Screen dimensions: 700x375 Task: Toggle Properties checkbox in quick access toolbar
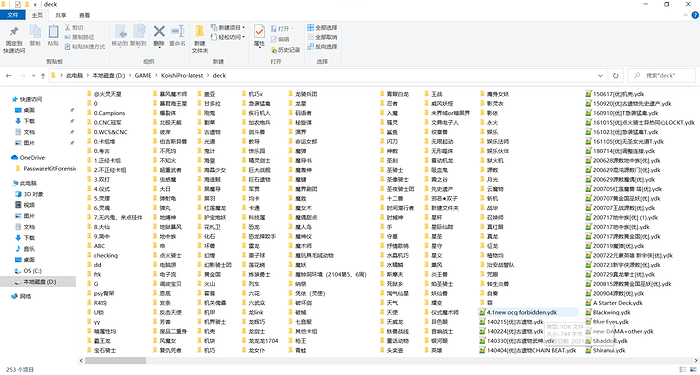[x=17, y=4]
